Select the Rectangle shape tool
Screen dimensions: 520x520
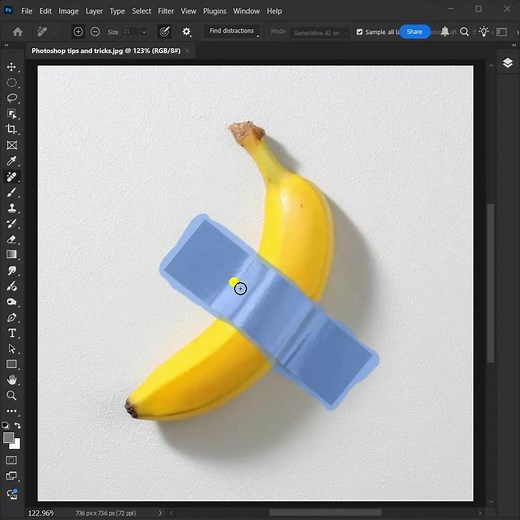pyautogui.click(x=12, y=364)
